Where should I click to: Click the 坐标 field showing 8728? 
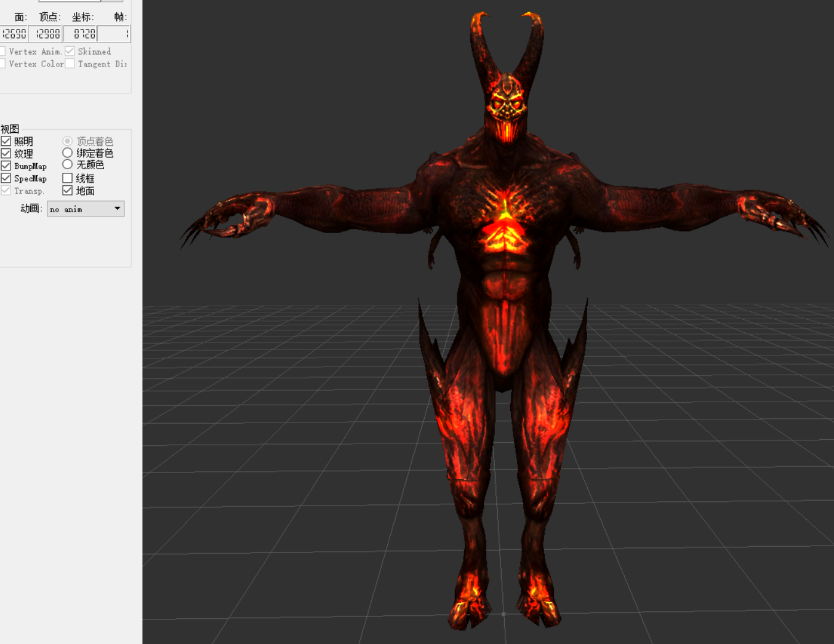(80, 34)
